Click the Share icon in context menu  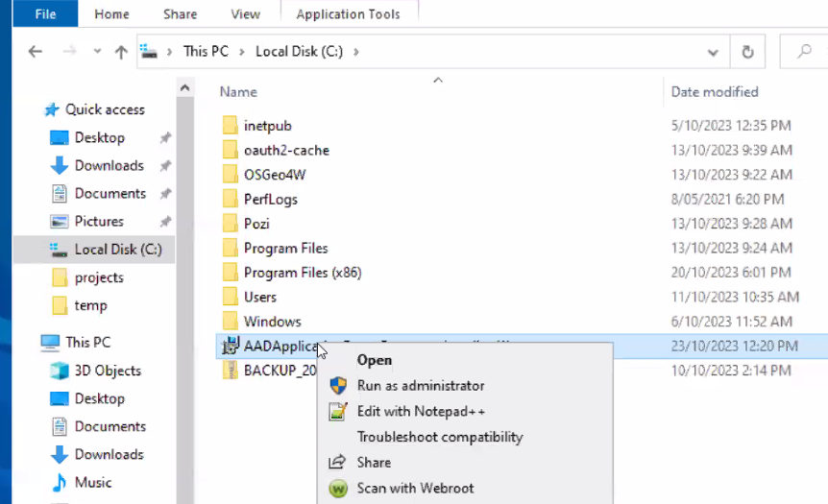(x=338, y=463)
